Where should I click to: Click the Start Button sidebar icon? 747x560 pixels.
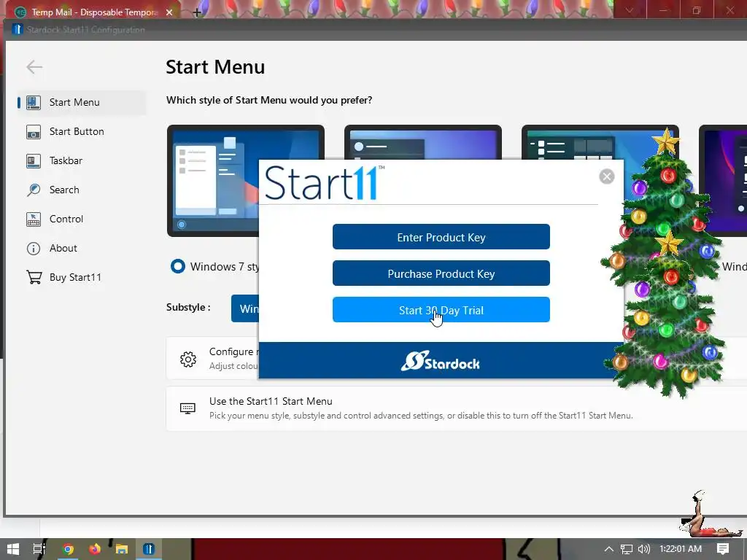[x=34, y=132]
